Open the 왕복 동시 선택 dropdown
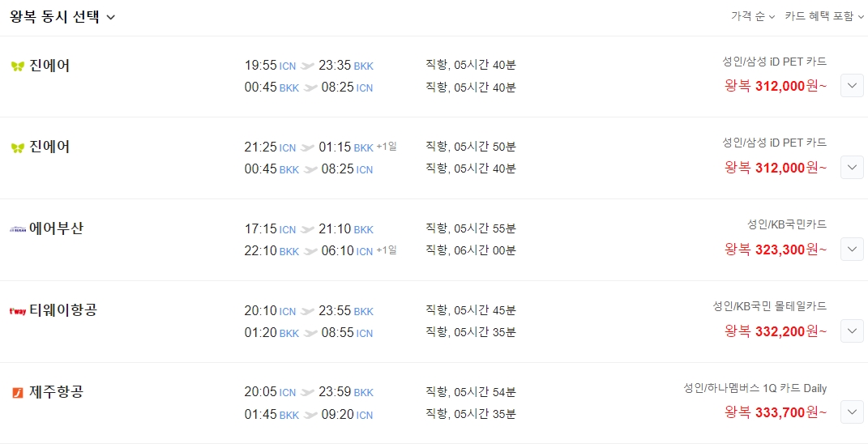 (63, 17)
